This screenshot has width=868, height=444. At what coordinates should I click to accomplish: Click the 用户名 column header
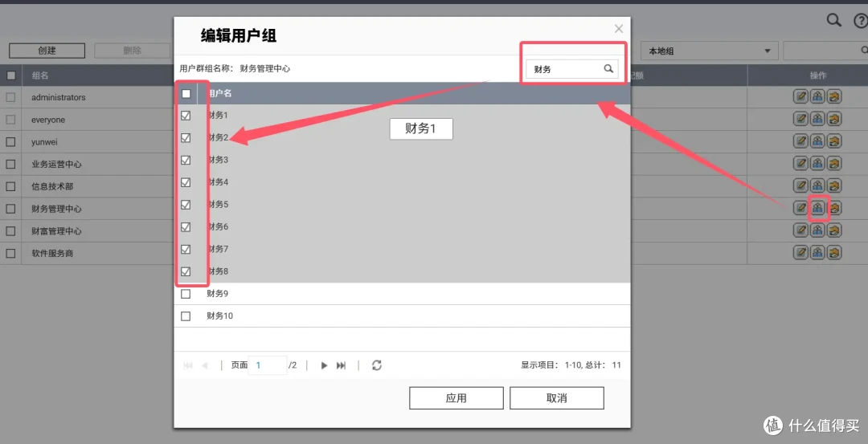(219, 93)
